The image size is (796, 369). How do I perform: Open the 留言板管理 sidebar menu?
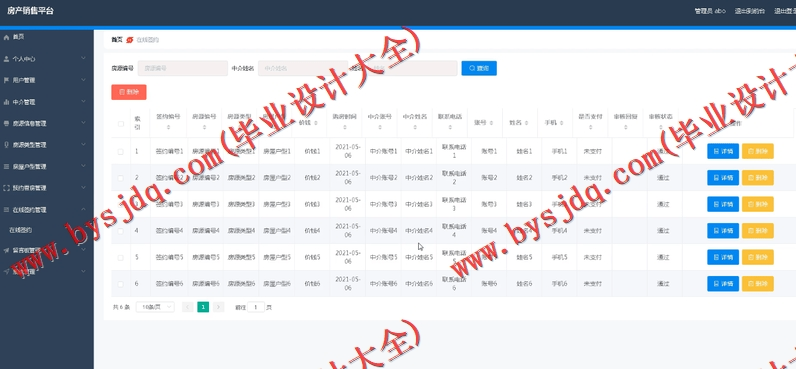click(47, 250)
